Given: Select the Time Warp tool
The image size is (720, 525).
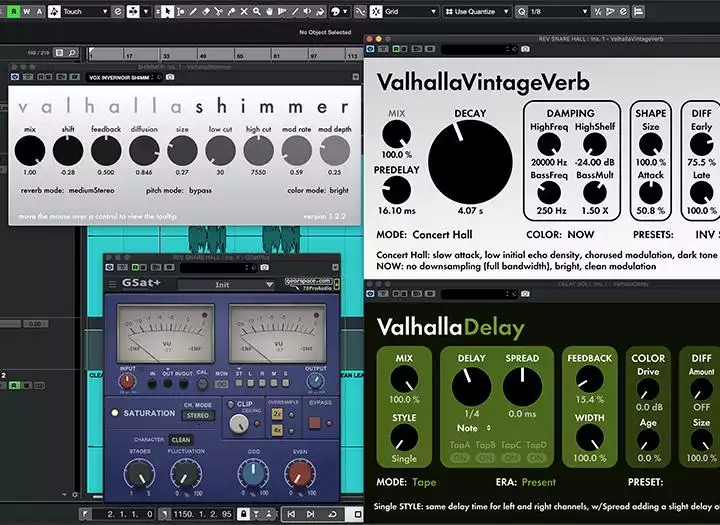Looking at the screenshot, I should click(282, 11).
